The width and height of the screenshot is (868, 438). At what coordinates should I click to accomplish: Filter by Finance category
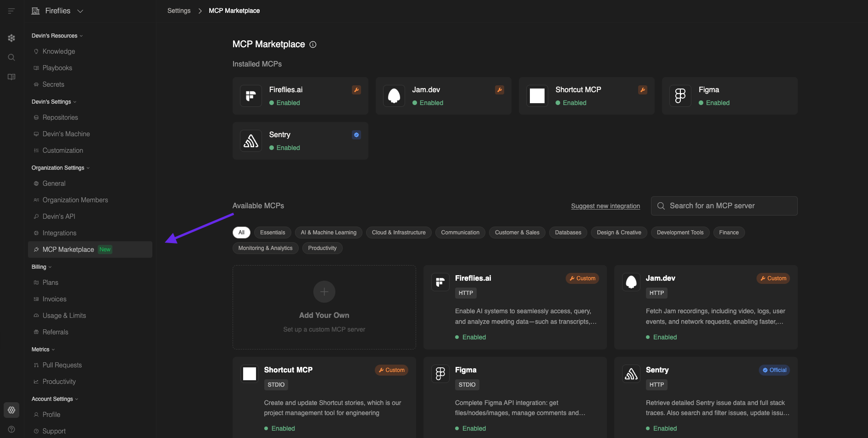click(729, 233)
